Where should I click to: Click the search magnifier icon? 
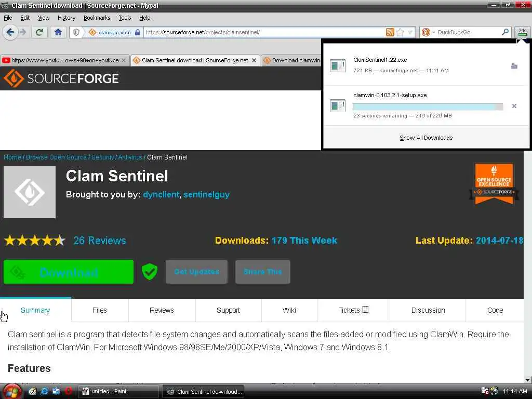coord(505,32)
